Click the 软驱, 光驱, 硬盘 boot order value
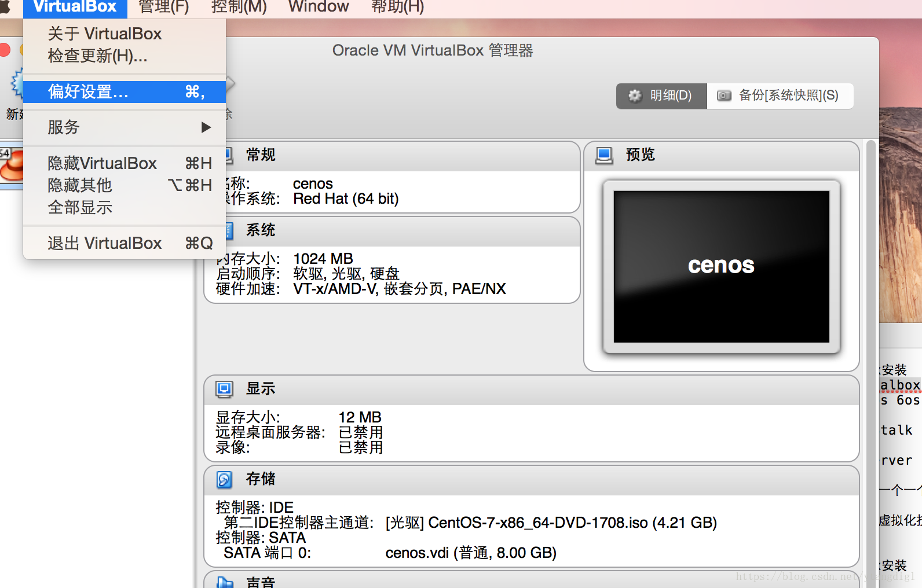Viewport: 922px width, 588px height. click(x=346, y=274)
